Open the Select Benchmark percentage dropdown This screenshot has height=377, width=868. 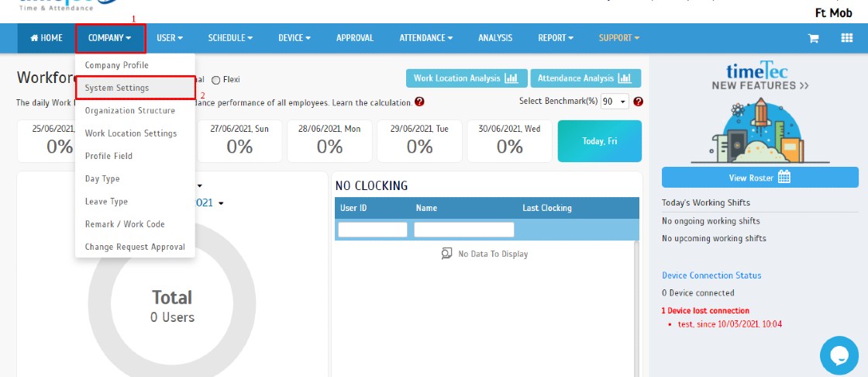pyautogui.click(x=615, y=102)
